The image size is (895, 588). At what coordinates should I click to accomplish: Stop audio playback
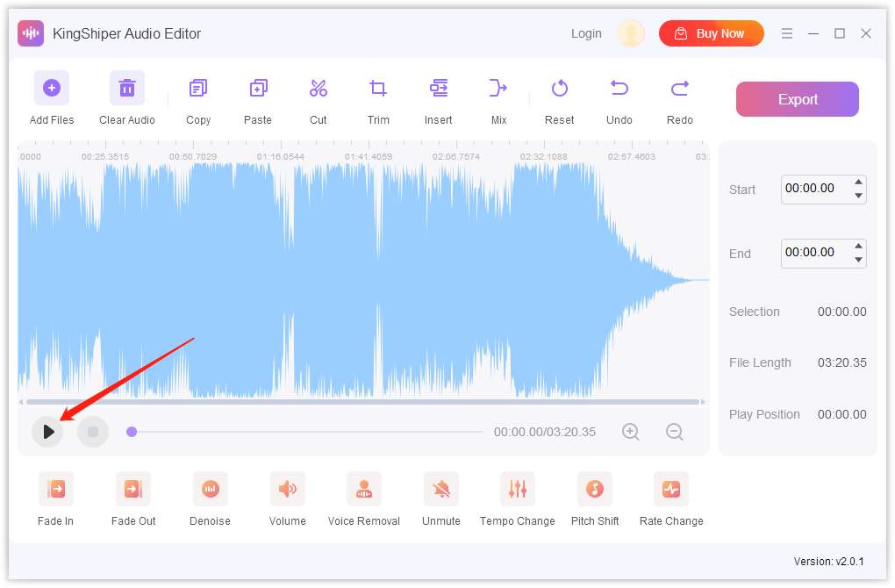click(93, 432)
